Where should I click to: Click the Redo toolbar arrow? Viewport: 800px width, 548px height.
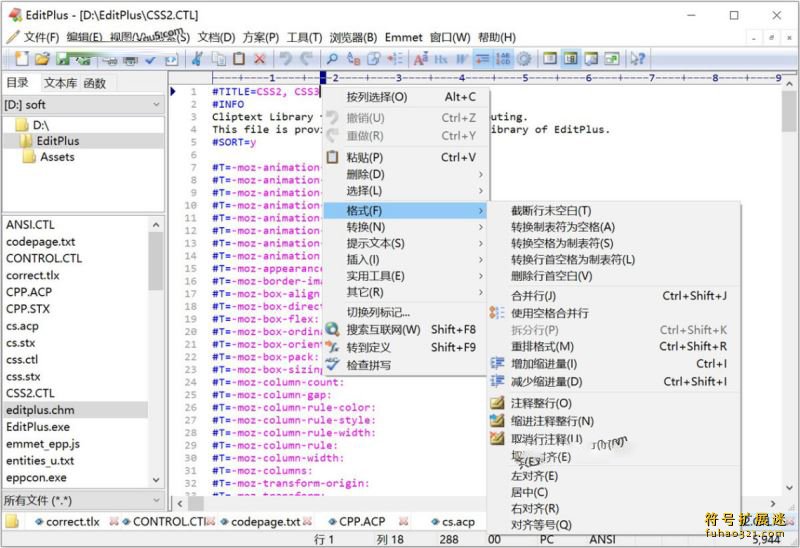306,59
